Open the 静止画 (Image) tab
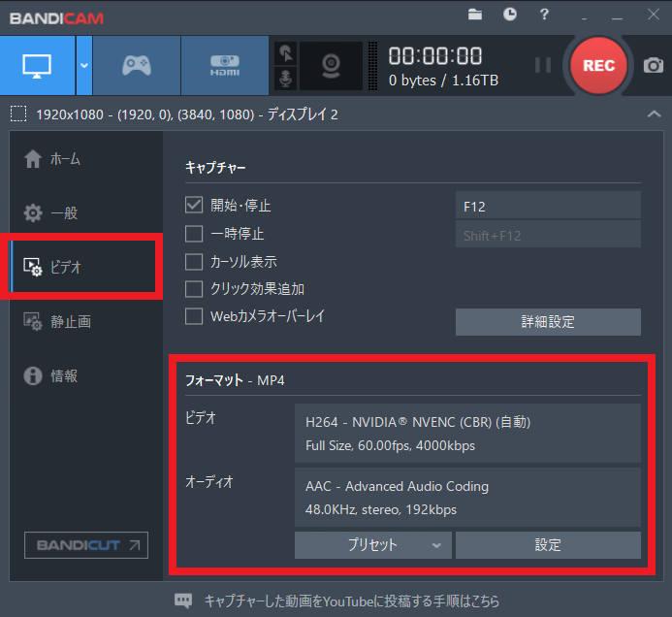Screen dimensions: 672x617 (85, 321)
